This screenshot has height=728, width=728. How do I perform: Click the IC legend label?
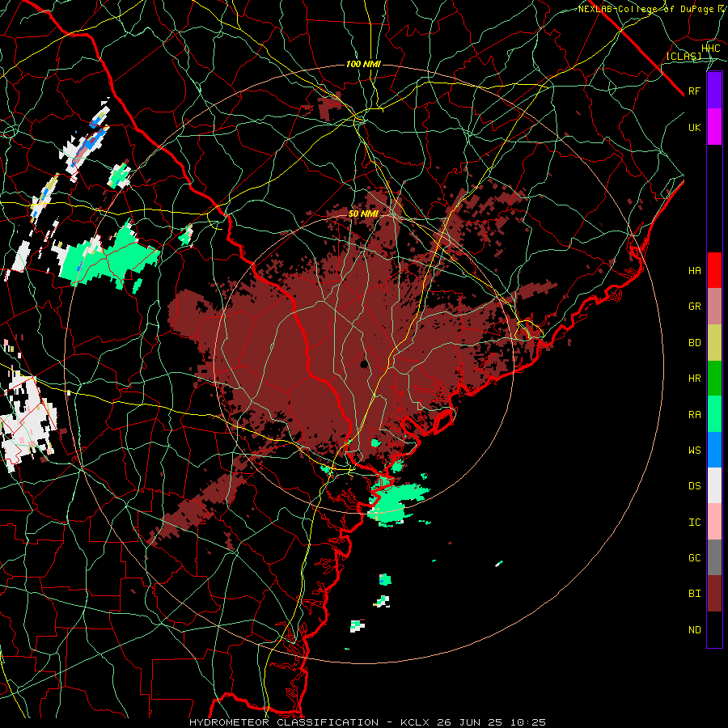[x=694, y=523]
